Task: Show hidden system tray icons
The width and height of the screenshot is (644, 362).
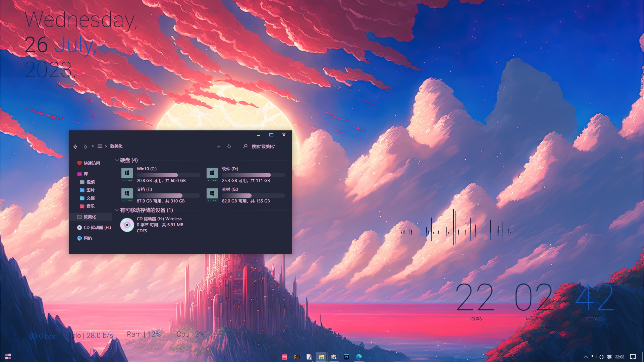Action: 586,357
